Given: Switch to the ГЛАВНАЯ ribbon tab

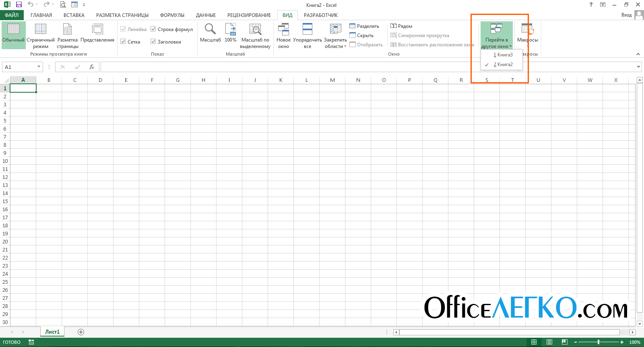Looking at the screenshot, I should click(41, 15).
